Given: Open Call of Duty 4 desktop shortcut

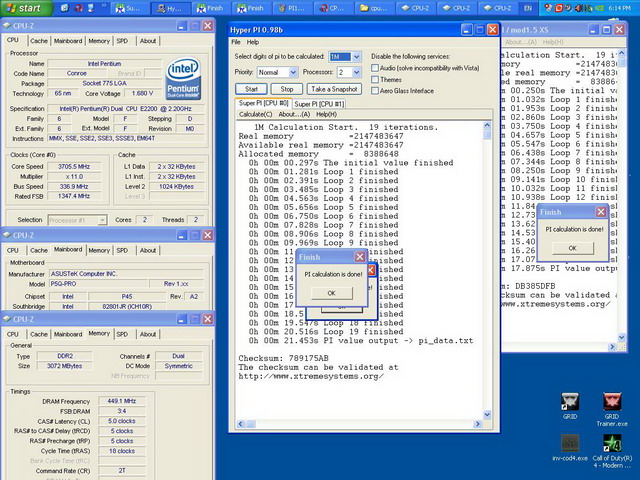Looking at the screenshot, I should tap(611, 444).
